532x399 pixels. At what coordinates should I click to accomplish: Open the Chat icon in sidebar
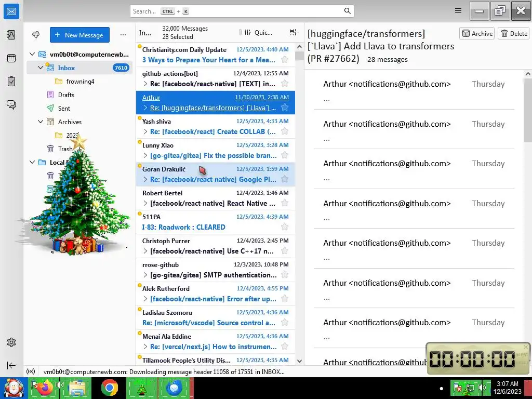[11, 104]
